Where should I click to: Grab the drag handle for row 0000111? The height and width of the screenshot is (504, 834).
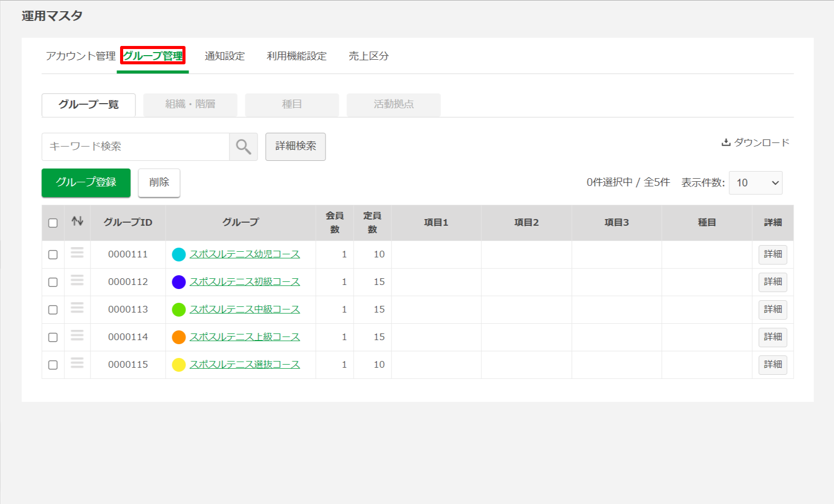(77, 252)
